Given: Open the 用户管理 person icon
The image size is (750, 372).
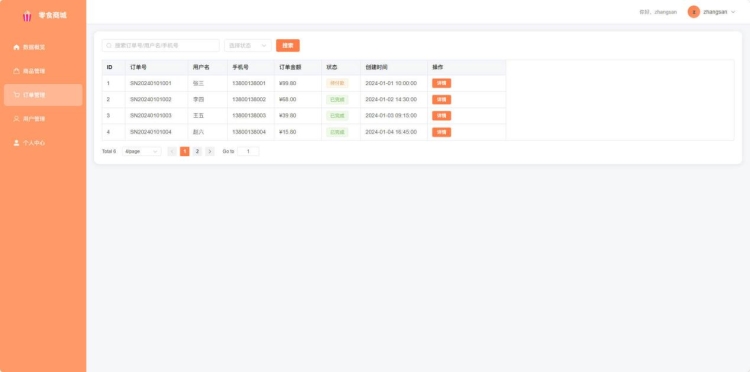Looking at the screenshot, I should point(16,119).
